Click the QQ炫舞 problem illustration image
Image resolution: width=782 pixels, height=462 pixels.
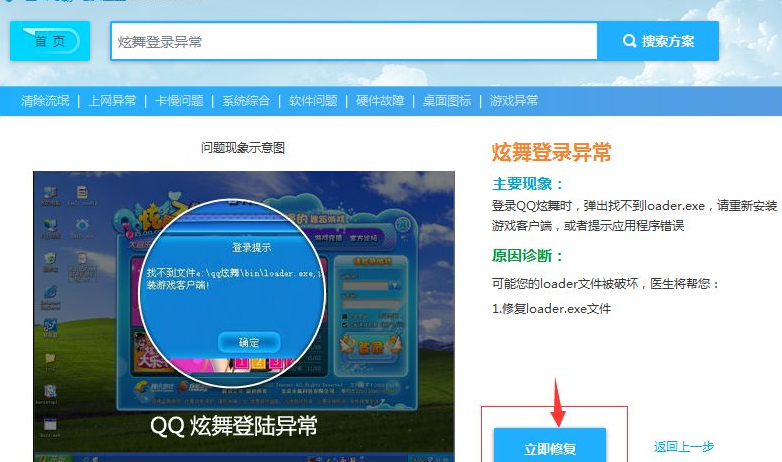click(x=243, y=315)
